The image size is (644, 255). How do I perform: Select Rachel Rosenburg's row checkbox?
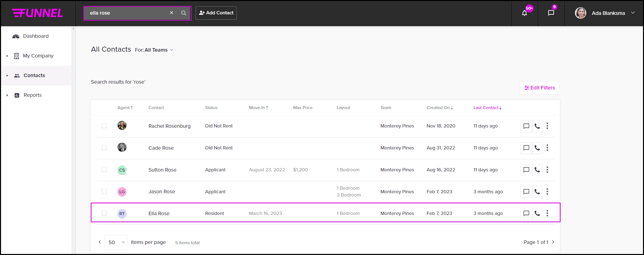104,126
